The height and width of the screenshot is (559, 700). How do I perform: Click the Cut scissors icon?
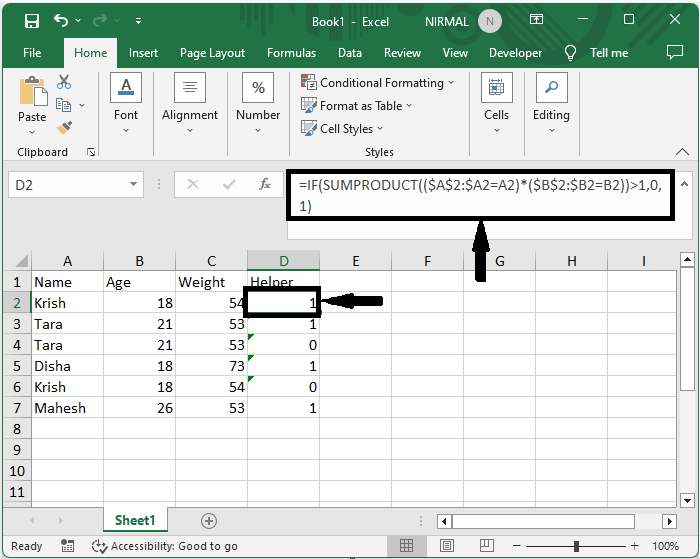(x=64, y=82)
